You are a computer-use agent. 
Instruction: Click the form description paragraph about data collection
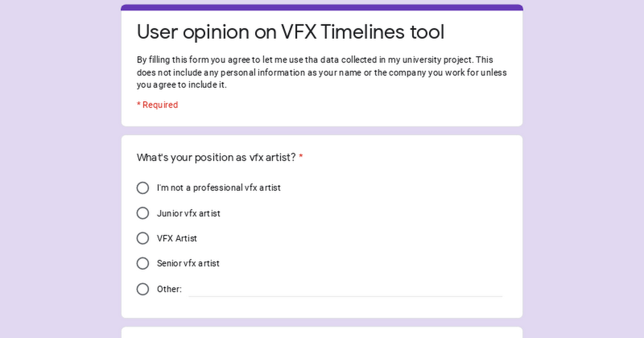[x=322, y=72]
